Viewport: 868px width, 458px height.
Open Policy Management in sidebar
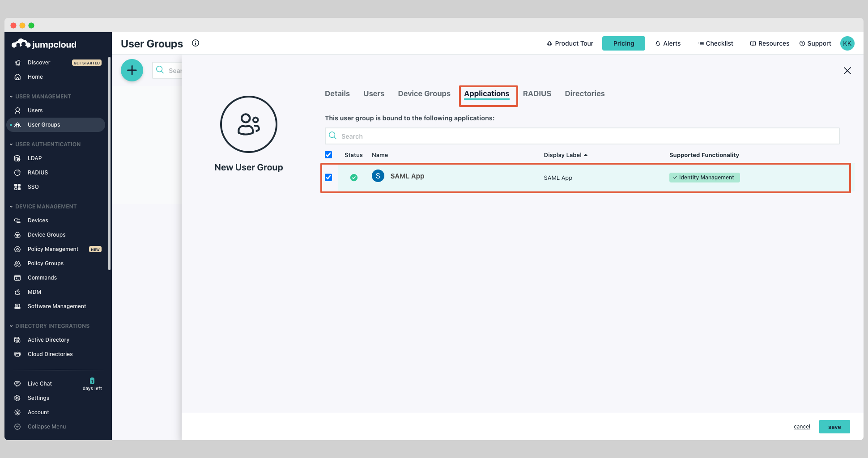coord(53,249)
